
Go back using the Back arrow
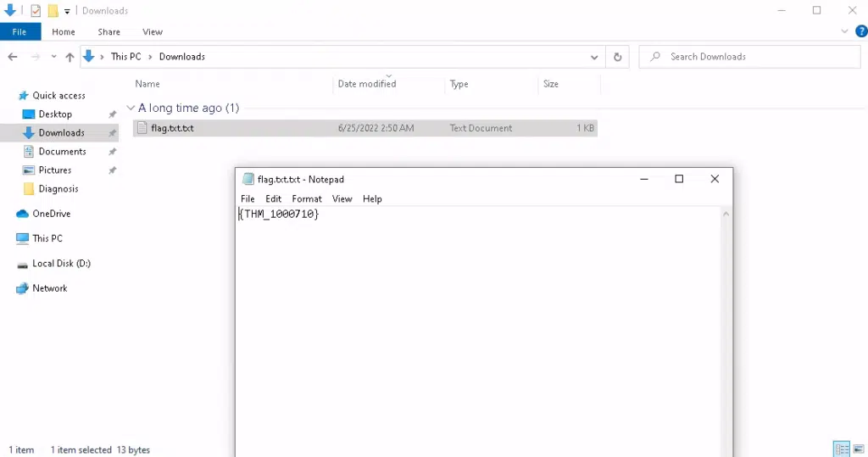click(x=13, y=57)
